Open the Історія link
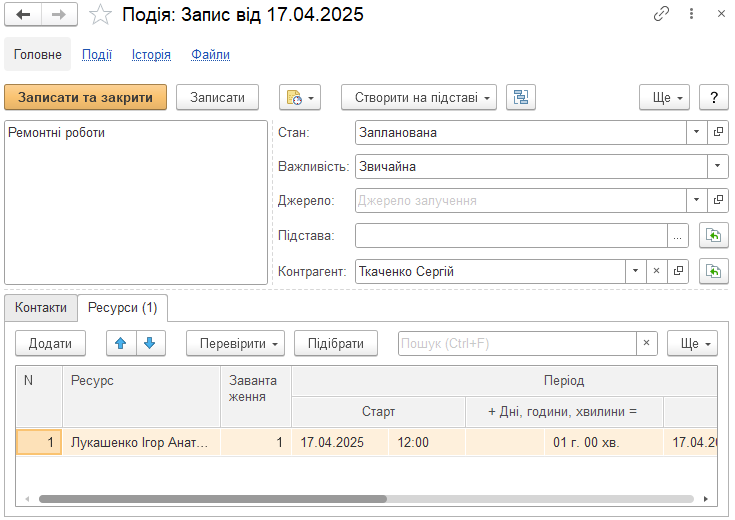Screen dimensions: 735x520 pos(151,54)
